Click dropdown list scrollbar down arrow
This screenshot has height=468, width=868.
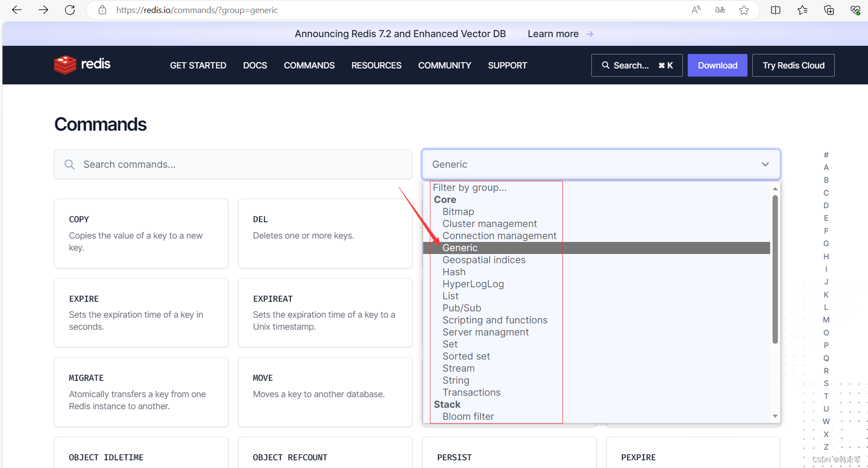click(775, 416)
